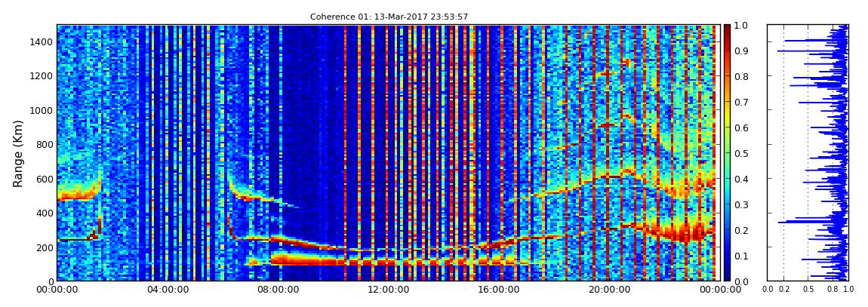Click the 04:00:00 time tick label

click(x=166, y=290)
